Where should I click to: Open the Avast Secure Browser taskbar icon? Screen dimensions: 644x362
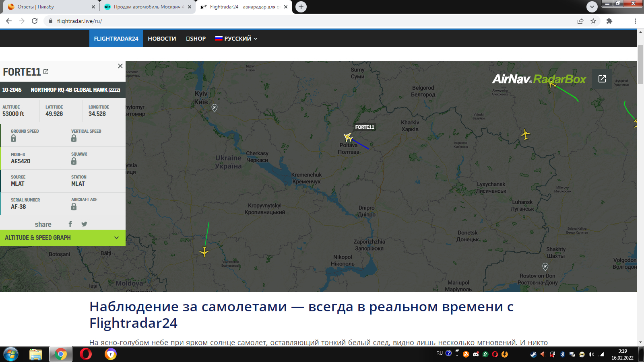111,354
